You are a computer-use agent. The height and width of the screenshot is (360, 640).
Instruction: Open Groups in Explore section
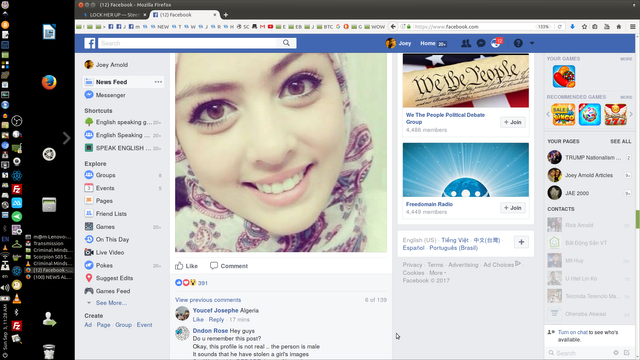point(105,175)
